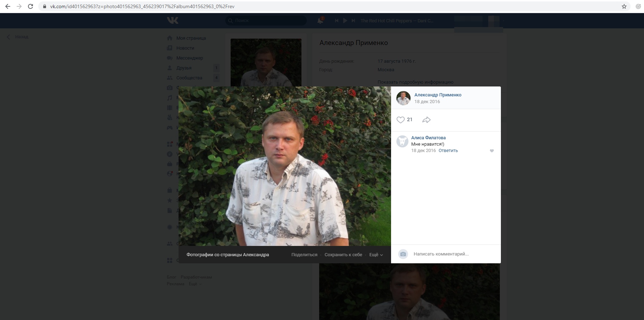Expand the Ещё menu in the footer

(x=195, y=284)
